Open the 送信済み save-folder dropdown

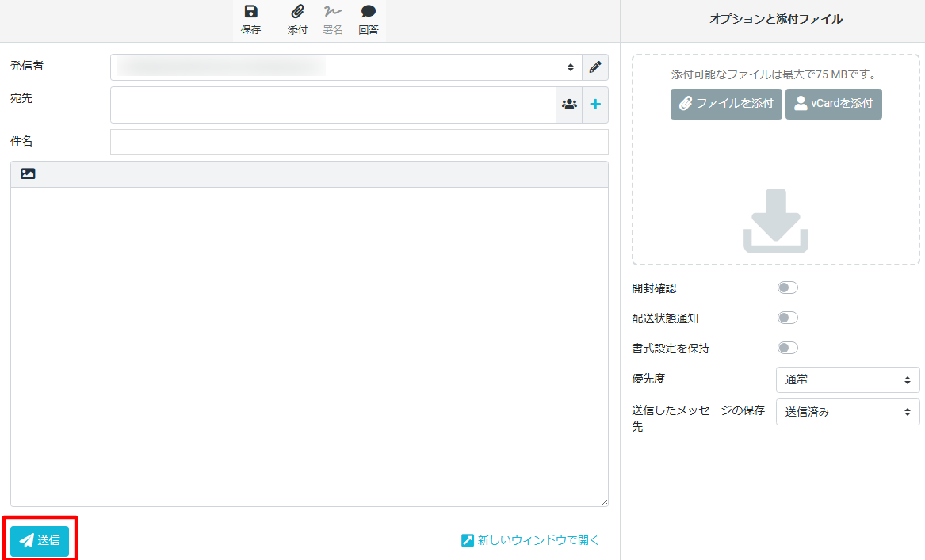click(848, 412)
